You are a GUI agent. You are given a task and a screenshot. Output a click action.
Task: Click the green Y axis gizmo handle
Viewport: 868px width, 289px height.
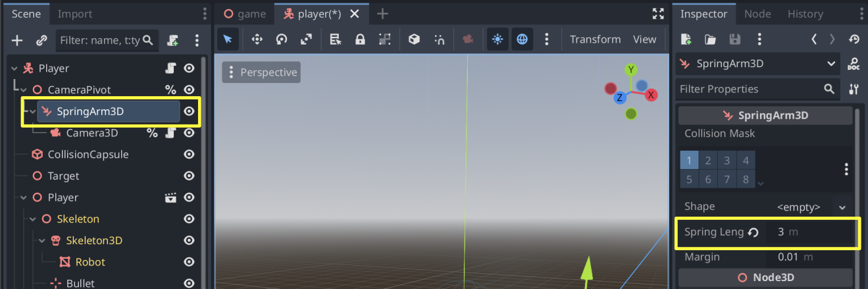(631, 70)
